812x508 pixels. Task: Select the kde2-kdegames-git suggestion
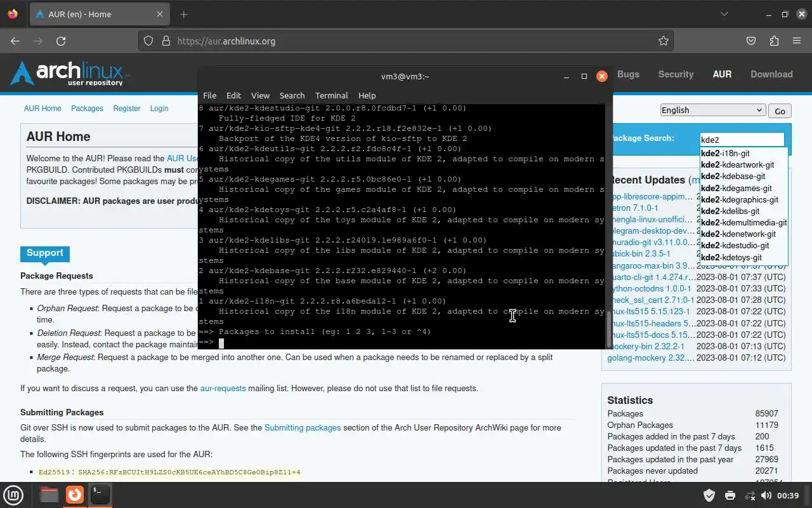[743, 188]
